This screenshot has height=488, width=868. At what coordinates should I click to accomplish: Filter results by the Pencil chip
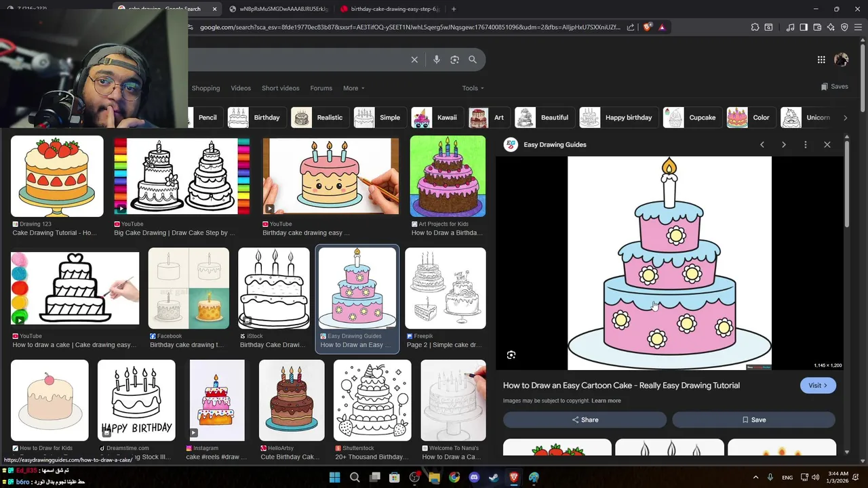pos(205,117)
